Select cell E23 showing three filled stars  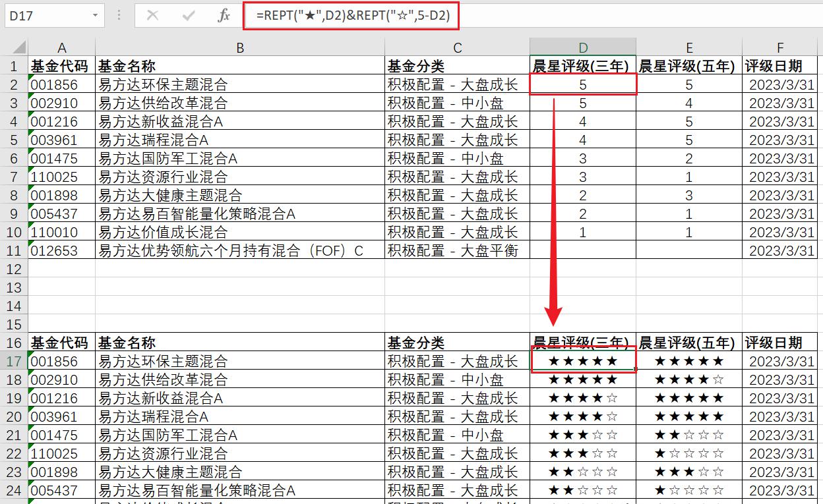[x=689, y=472]
